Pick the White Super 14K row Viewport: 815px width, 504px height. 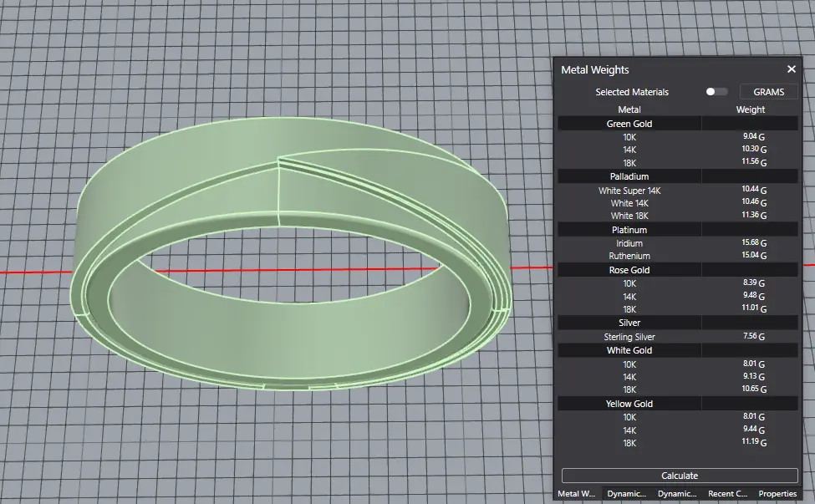coord(629,191)
